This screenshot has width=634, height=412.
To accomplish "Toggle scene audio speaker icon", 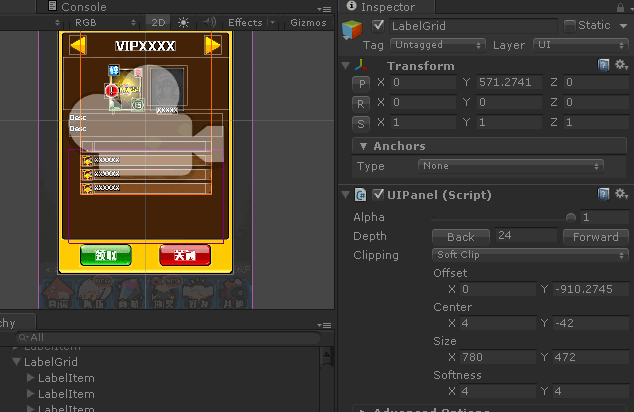I will pos(209,22).
